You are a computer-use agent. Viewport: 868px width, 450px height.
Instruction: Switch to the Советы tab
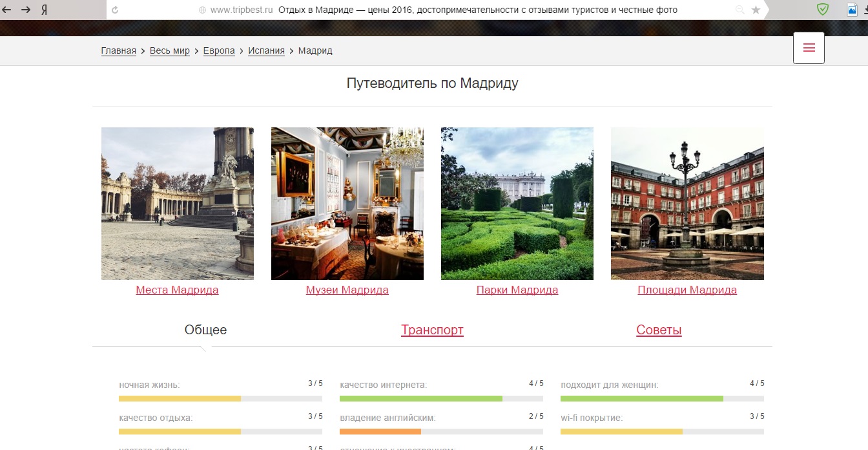[659, 330]
